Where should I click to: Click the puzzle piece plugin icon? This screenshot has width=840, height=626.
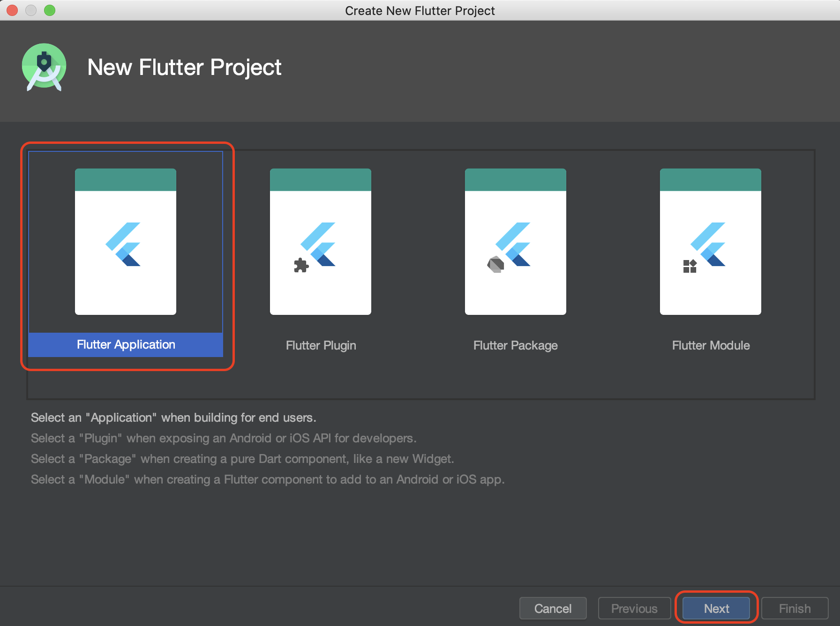[x=301, y=265]
